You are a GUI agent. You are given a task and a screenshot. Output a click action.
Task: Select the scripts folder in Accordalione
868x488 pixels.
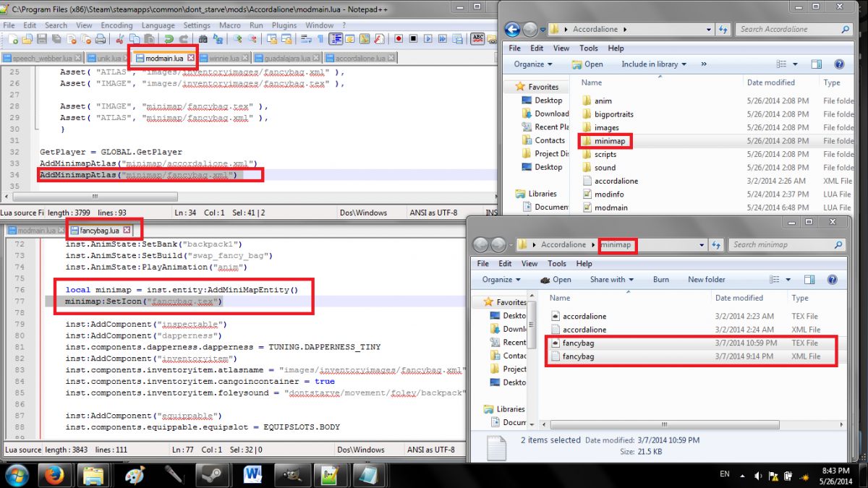click(x=605, y=154)
